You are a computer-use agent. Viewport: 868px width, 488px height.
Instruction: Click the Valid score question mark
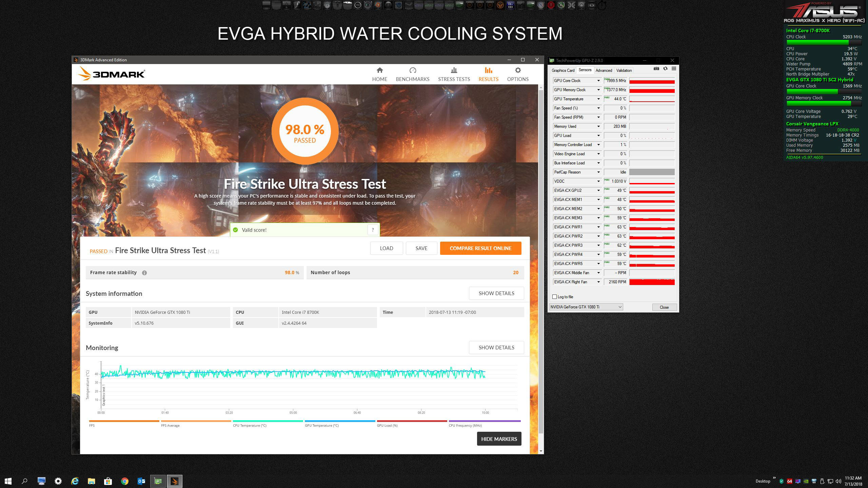pos(373,230)
